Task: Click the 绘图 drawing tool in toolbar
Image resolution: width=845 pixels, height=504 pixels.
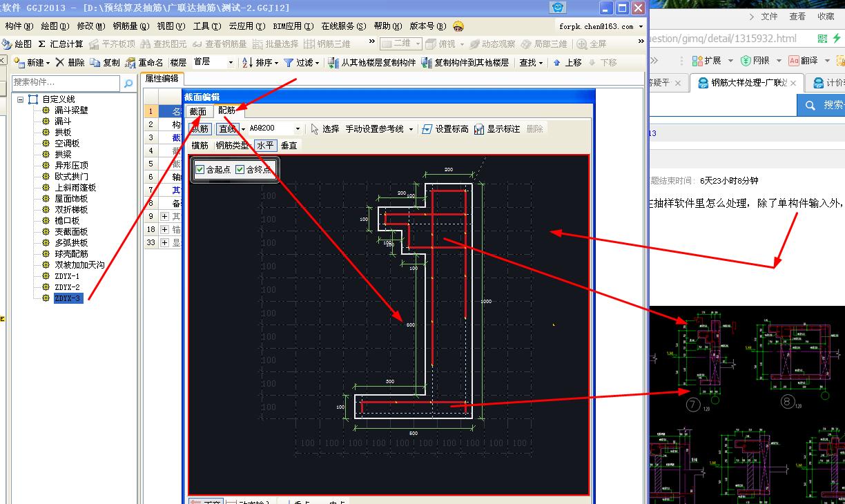Action: pyautogui.click(x=17, y=43)
